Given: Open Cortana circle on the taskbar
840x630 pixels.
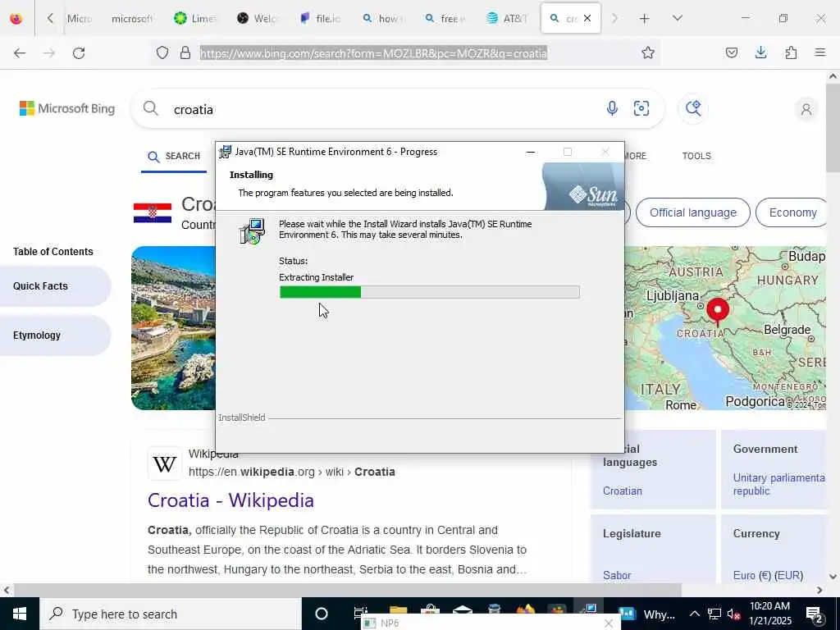Looking at the screenshot, I should tap(322, 614).
